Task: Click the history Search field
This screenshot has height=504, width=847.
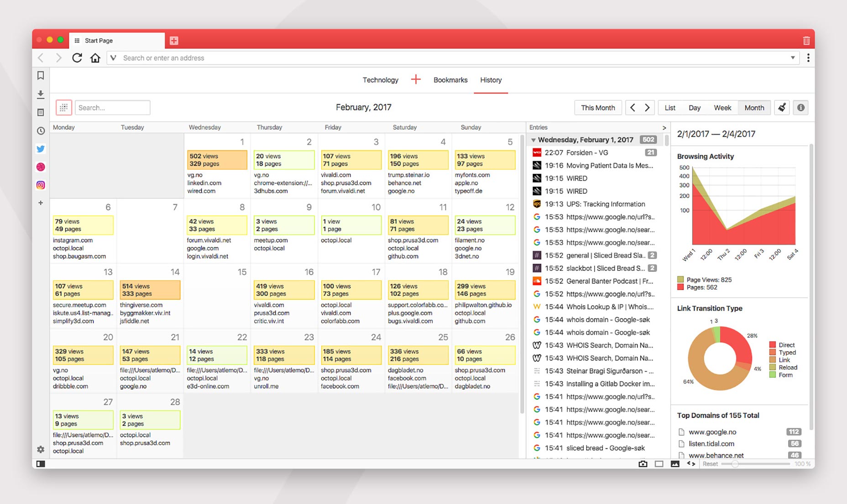Action: click(x=113, y=108)
